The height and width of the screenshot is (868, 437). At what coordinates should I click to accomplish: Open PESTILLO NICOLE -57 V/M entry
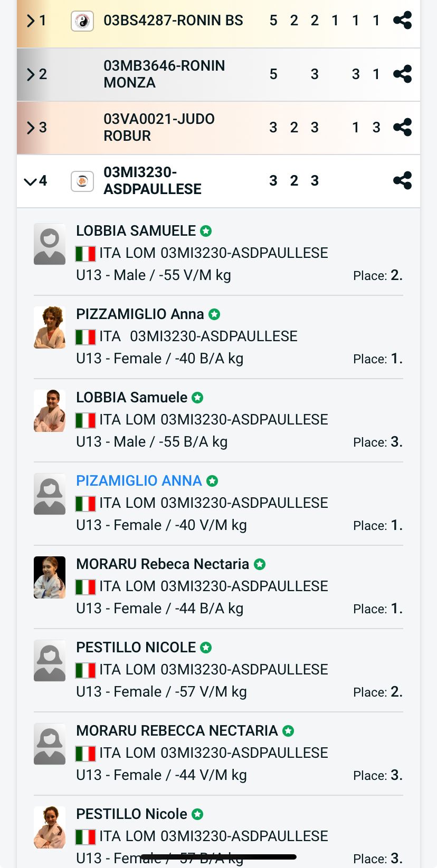click(x=218, y=670)
